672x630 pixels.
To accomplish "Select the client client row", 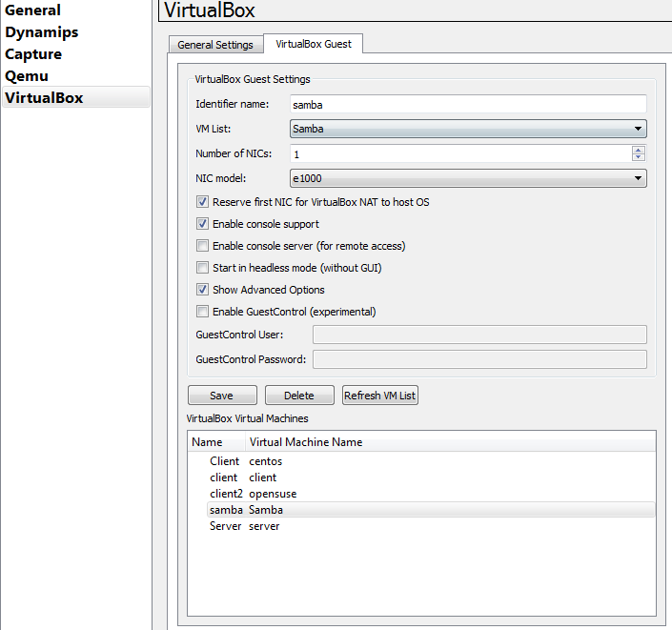I will click(431, 478).
